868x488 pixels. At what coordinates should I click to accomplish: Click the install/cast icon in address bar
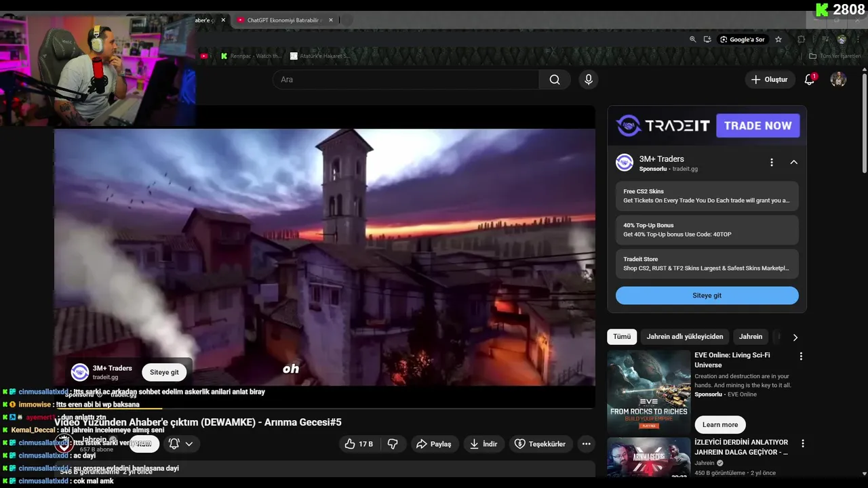[707, 39]
